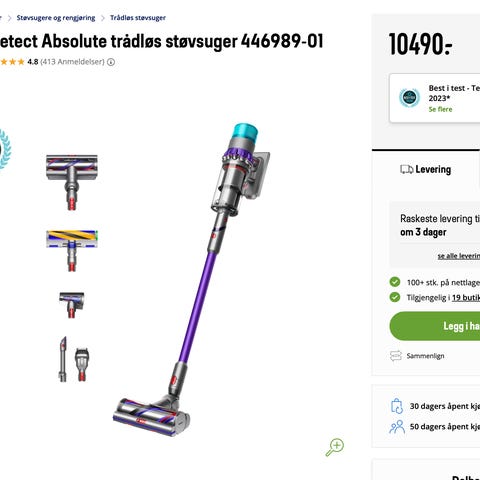The height and width of the screenshot is (480, 480).
Task: Open the Støvsugere og rengjøring breadcrumb
Action: pos(56,18)
